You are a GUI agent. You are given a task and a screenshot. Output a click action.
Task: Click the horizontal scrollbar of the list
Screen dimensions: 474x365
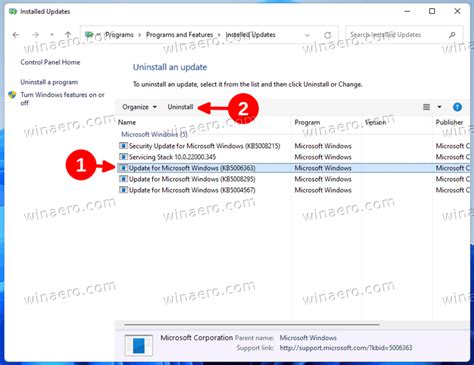click(252, 324)
